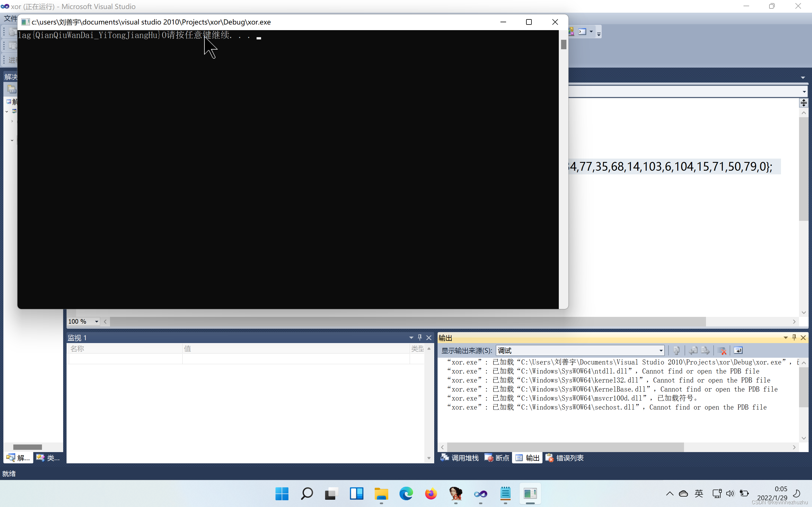Switch to the 调用堆栈 tab
This screenshot has width=812, height=507.
click(x=460, y=458)
